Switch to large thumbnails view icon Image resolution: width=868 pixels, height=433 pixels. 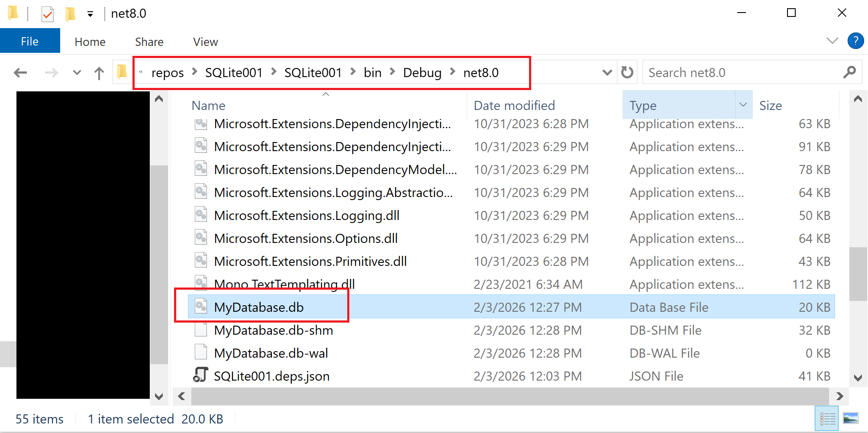850,419
